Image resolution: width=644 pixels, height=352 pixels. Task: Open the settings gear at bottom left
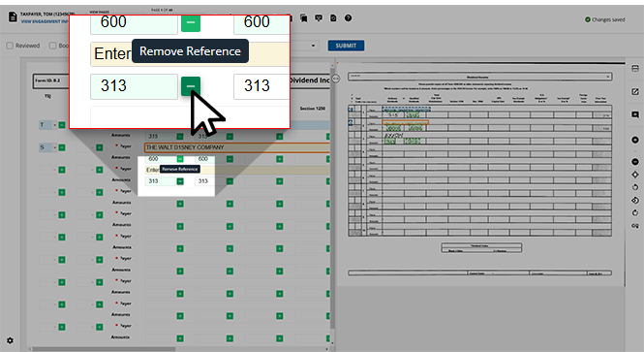(10, 340)
